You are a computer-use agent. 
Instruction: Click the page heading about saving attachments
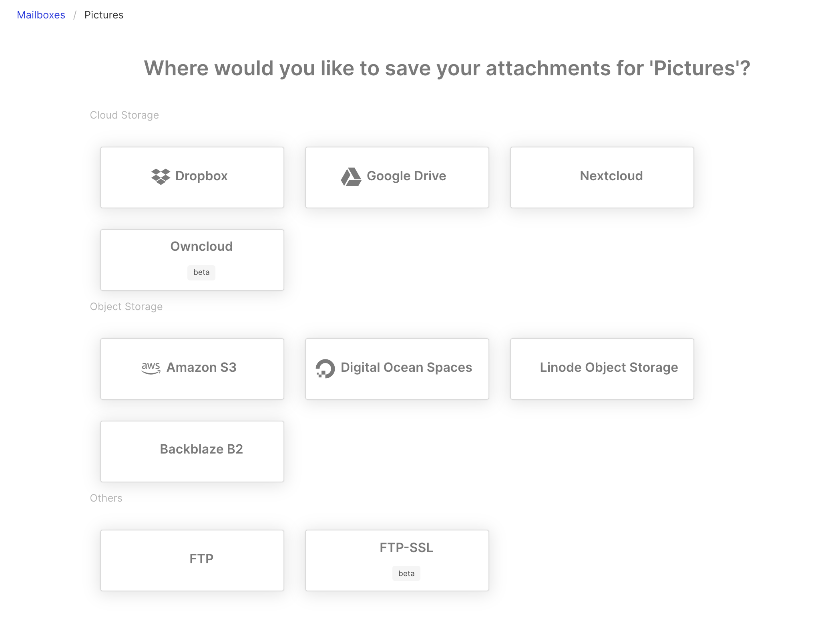[447, 68]
